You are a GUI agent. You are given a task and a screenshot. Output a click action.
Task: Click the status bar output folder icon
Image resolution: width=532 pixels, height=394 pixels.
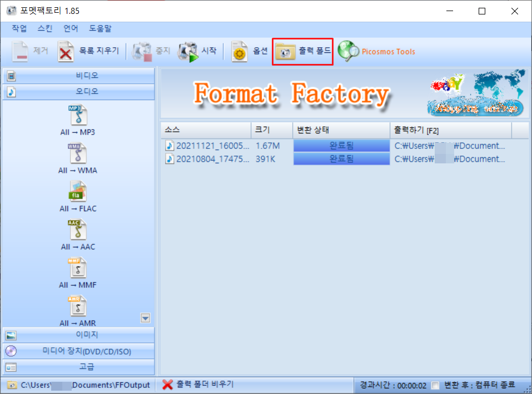[12, 385]
